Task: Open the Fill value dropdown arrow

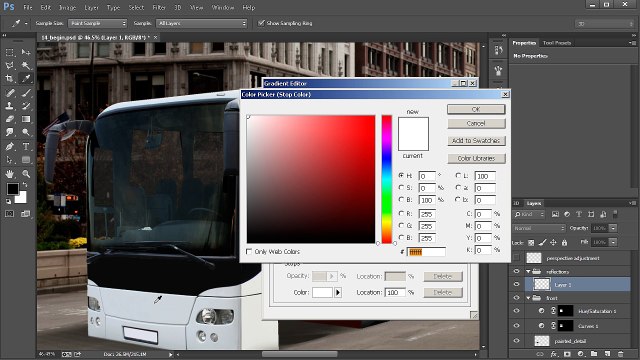Action: [x=613, y=242]
